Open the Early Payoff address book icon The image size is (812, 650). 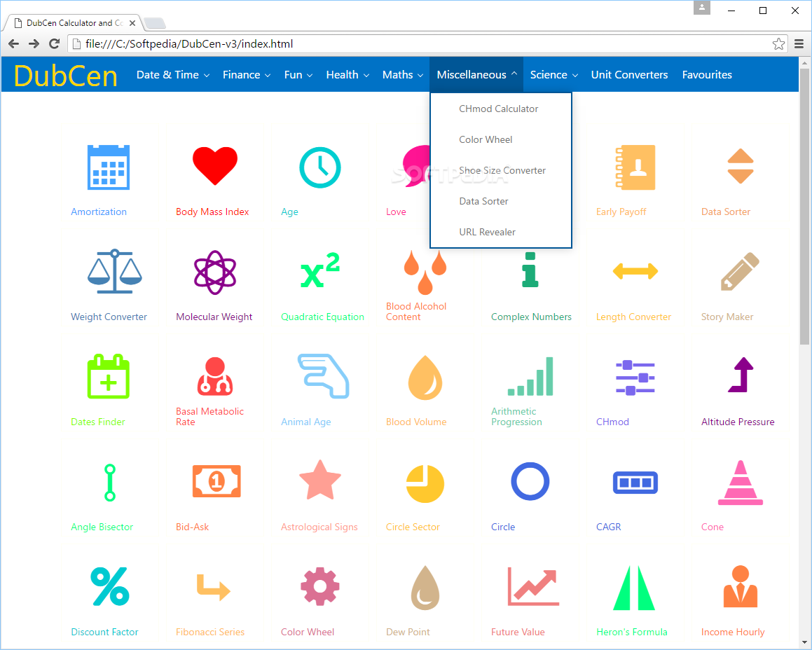click(x=635, y=167)
